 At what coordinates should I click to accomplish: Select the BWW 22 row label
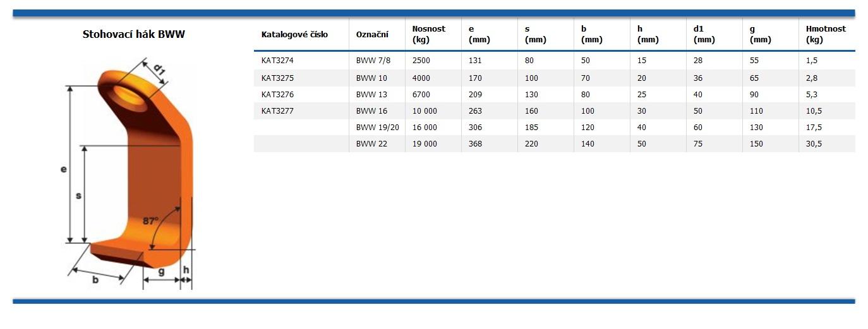371,144
